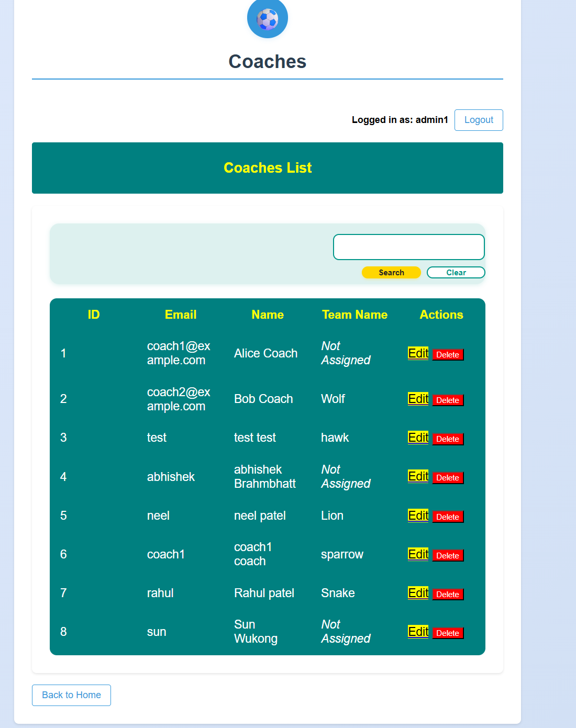Delete the Bob Coach row
Screen dimensions: 576x728
point(448,400)
